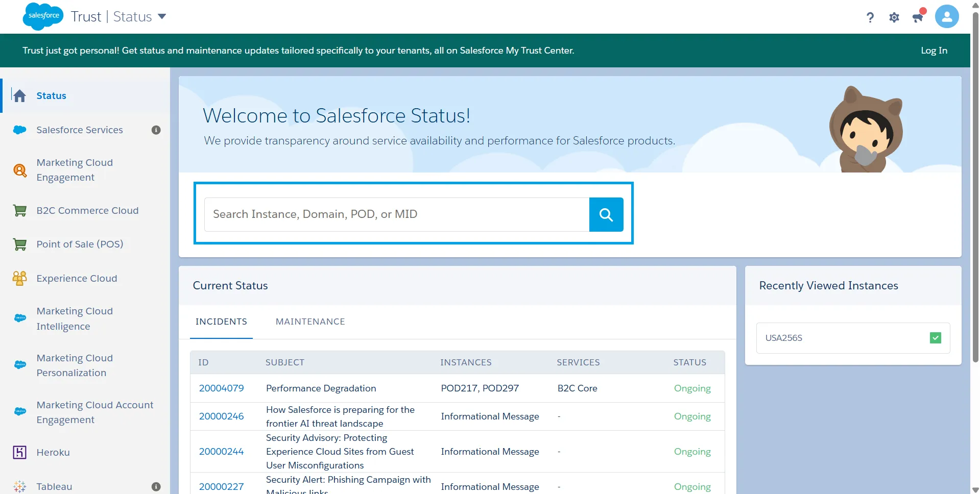The width and height of the screenshot is (980, 494).
Task: Click the Marketing Cloud Intelligence icon
Action: 20,318
